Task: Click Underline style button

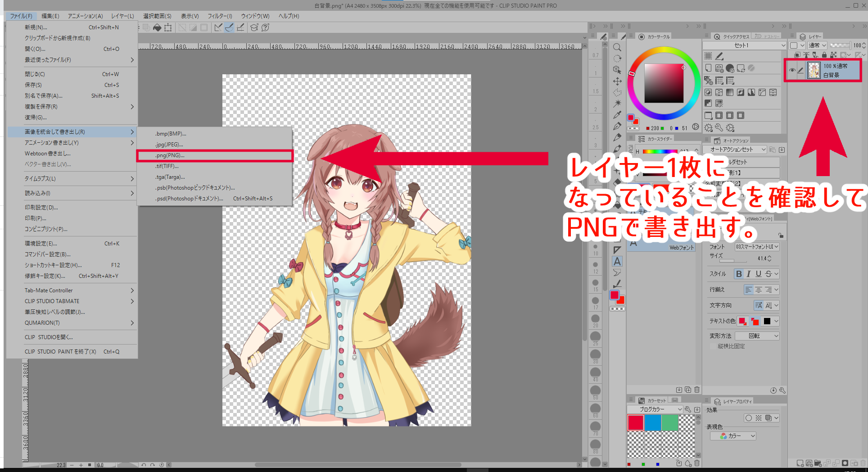Action: (759, 274)
